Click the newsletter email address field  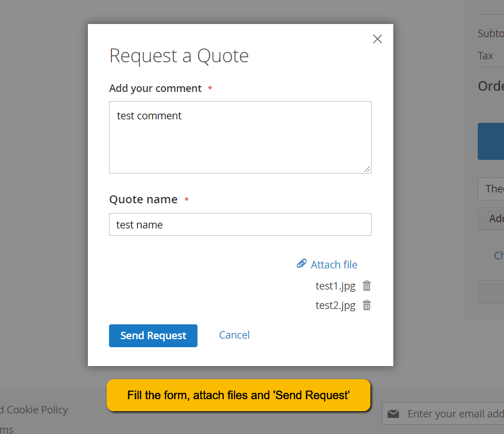tap(454, 414)
